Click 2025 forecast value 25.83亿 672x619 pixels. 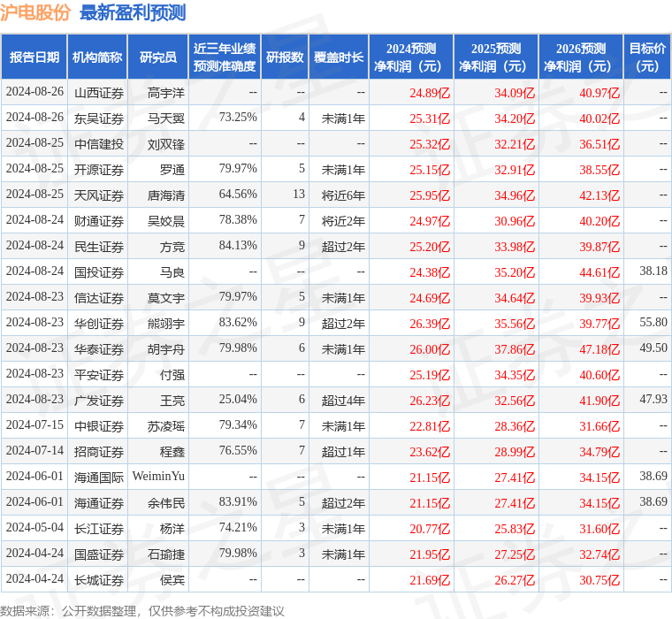pos(515,529)
